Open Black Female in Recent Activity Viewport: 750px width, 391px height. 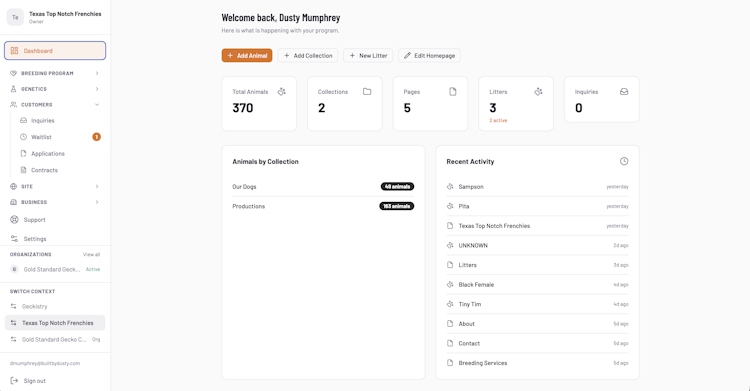[x=537, y=285]
